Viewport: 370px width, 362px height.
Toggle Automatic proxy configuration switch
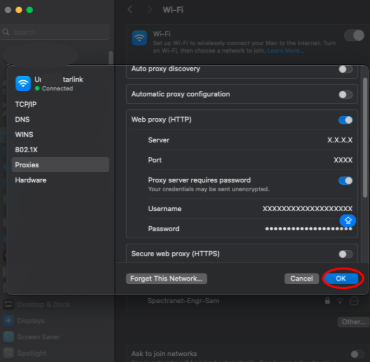coord(345,94)
